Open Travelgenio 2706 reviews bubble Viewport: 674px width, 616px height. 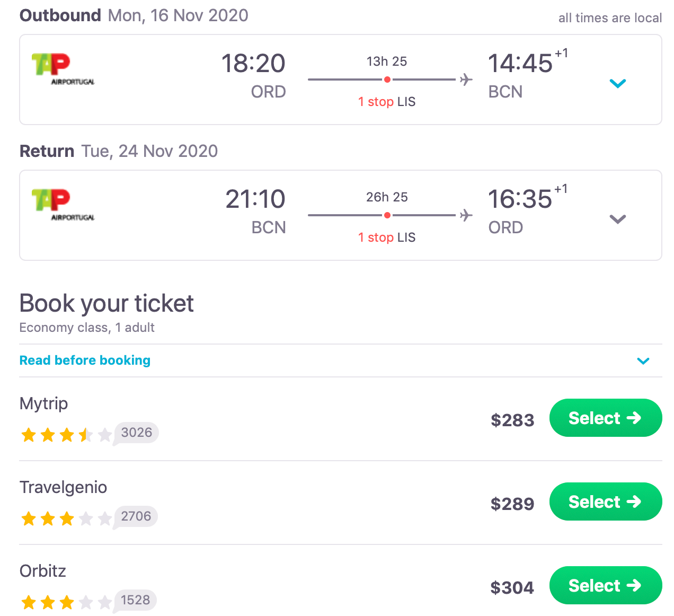click(136, 516)
